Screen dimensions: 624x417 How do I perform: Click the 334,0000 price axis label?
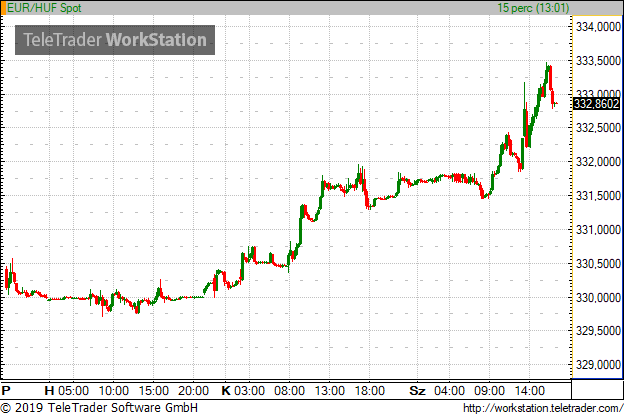coord(598,27)
